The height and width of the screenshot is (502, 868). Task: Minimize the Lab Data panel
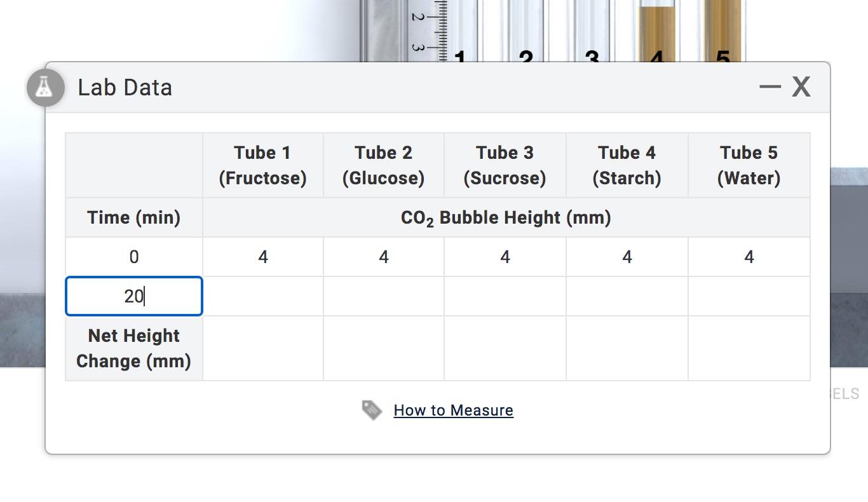pos(770,86)
